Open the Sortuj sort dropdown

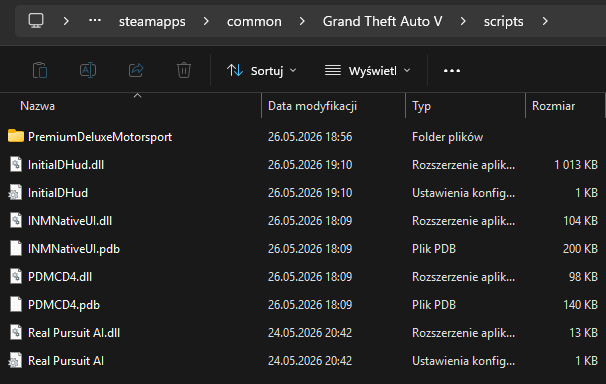[x=262, y=71]
